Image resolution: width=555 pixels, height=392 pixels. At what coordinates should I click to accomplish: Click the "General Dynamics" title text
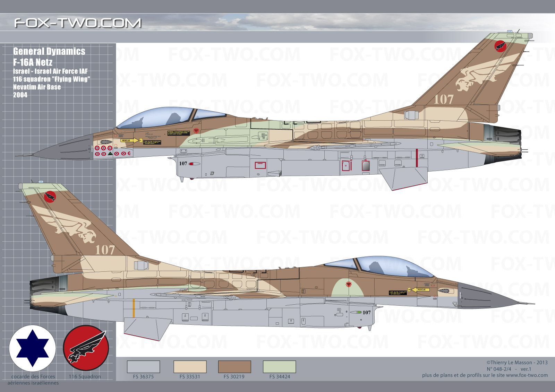point(49,51)
